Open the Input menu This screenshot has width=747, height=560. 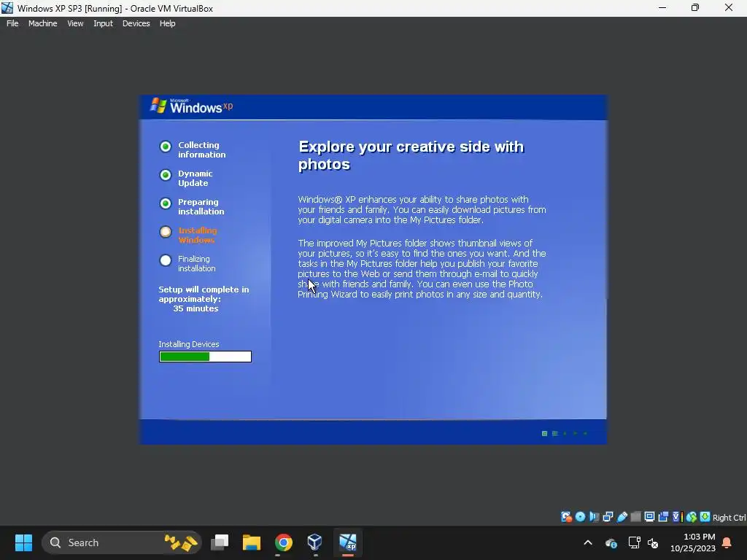[x=103, y=23]
